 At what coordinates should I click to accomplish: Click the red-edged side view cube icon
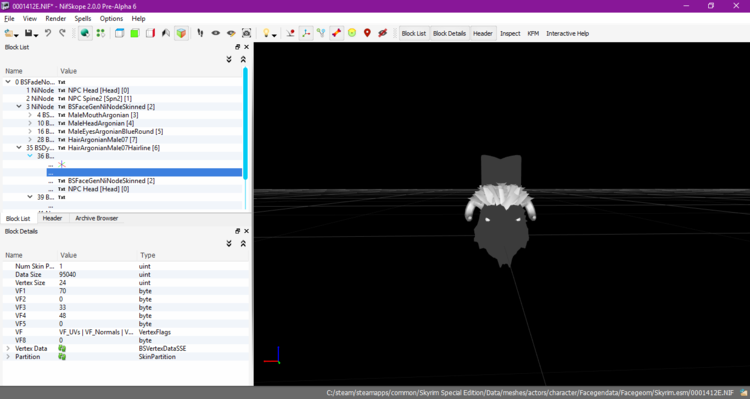point(150,33)
